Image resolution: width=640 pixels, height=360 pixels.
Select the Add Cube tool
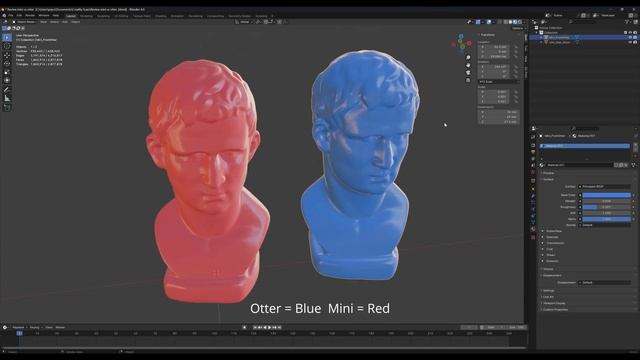tap(7, 107)
